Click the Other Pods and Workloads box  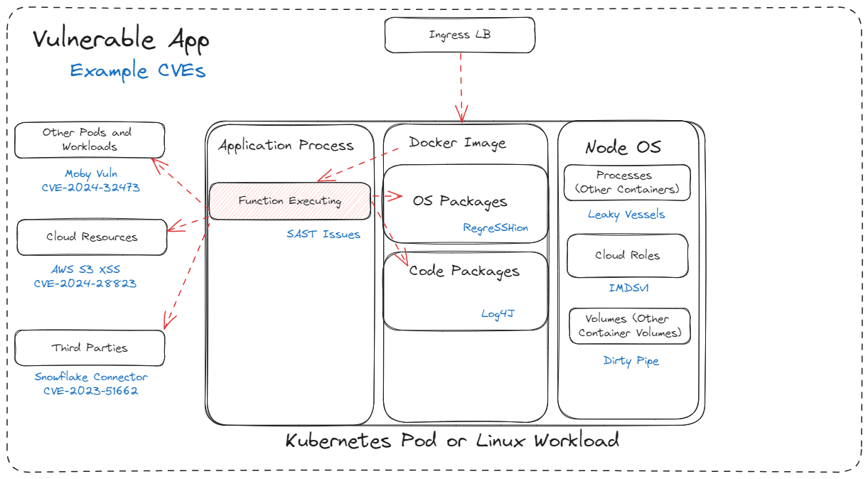90,140
